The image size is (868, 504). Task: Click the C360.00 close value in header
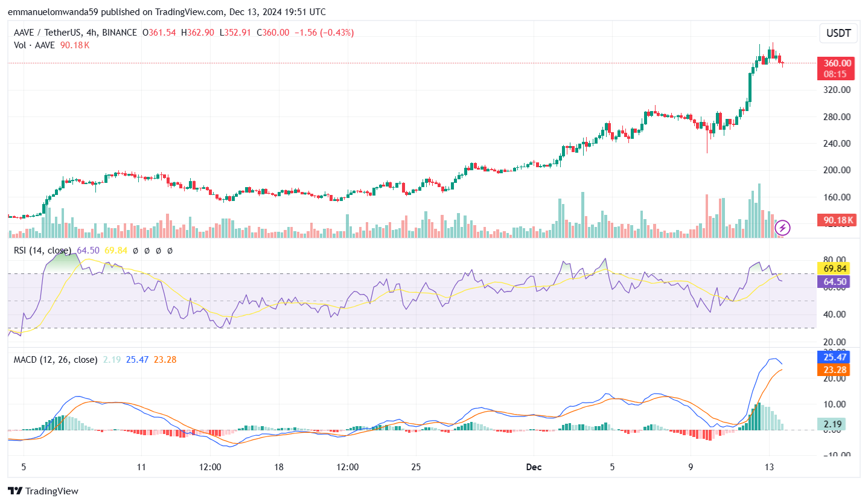(273, 33)
